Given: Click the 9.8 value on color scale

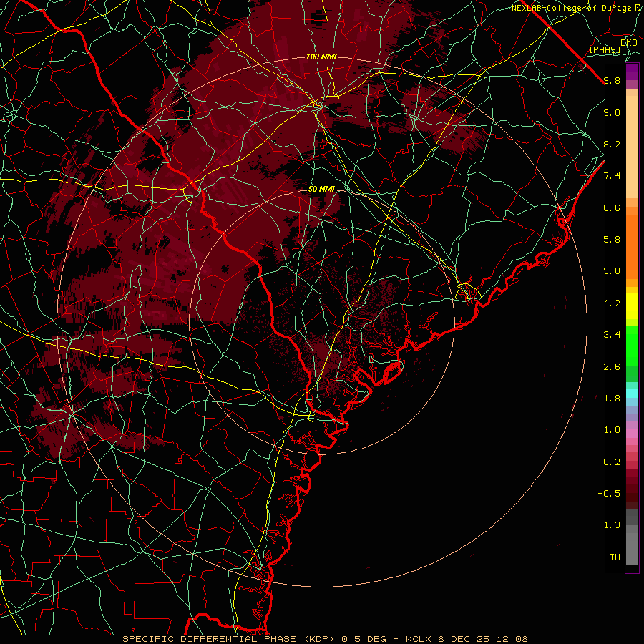Looking at the screenshot, I should click(x=612, y=80).
